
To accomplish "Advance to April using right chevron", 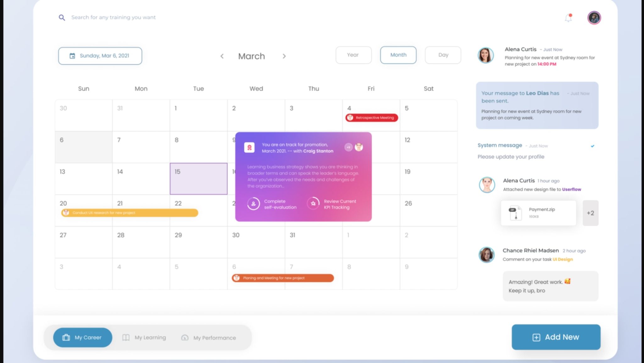I will [x=284, y=56].
